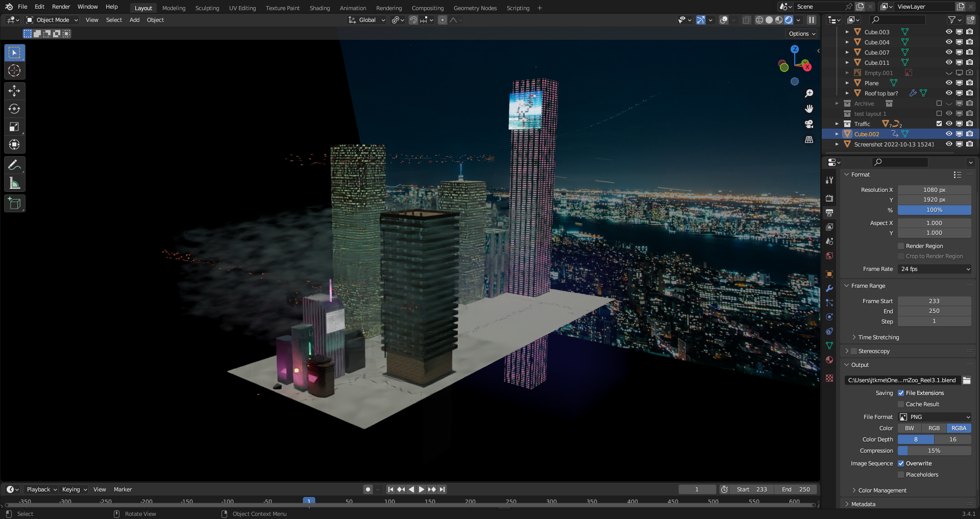
Task: Browse output path folder icon
Action: coord(967,380)
